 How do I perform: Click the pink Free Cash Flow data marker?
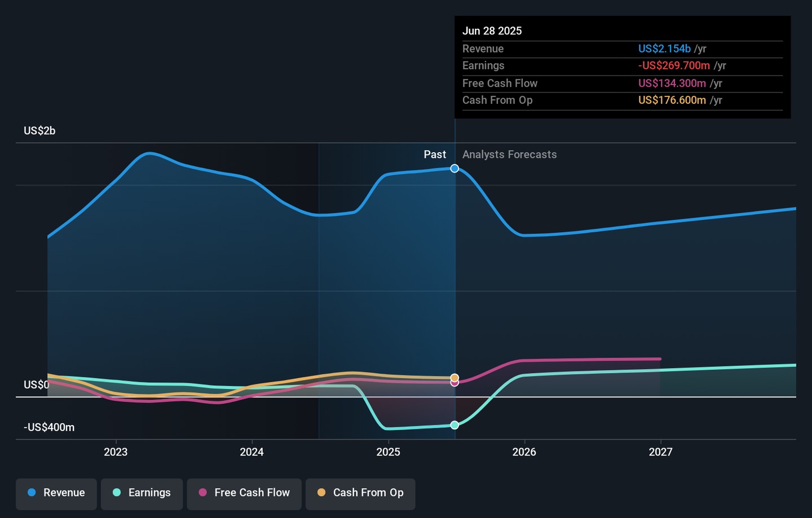point(454,383)
